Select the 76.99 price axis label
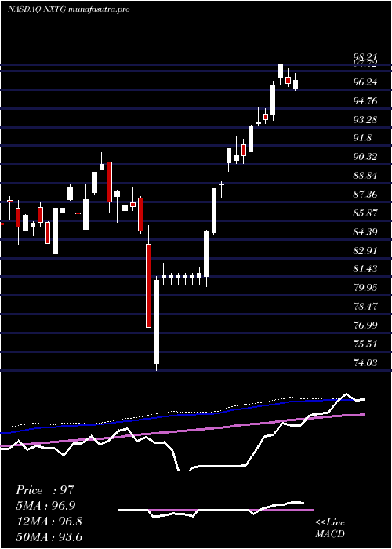This screenshot has width=392, height=549. click(x=365, y=325)
